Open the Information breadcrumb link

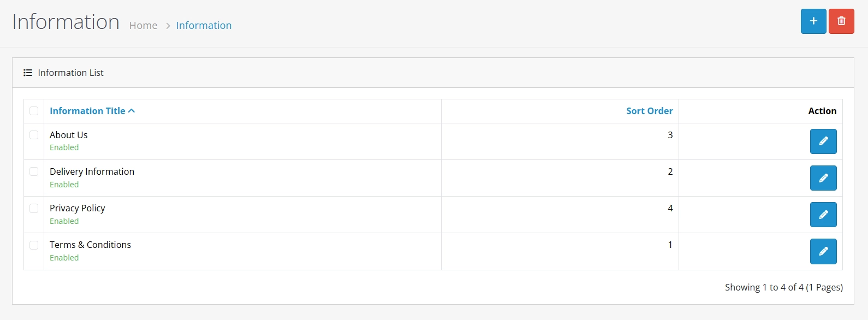tap(204, 25)
